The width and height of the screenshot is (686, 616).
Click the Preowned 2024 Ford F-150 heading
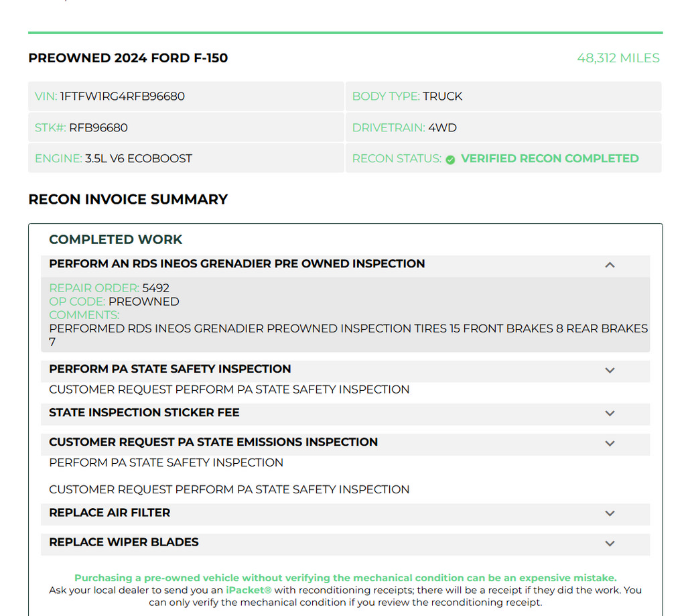[128, 58]
